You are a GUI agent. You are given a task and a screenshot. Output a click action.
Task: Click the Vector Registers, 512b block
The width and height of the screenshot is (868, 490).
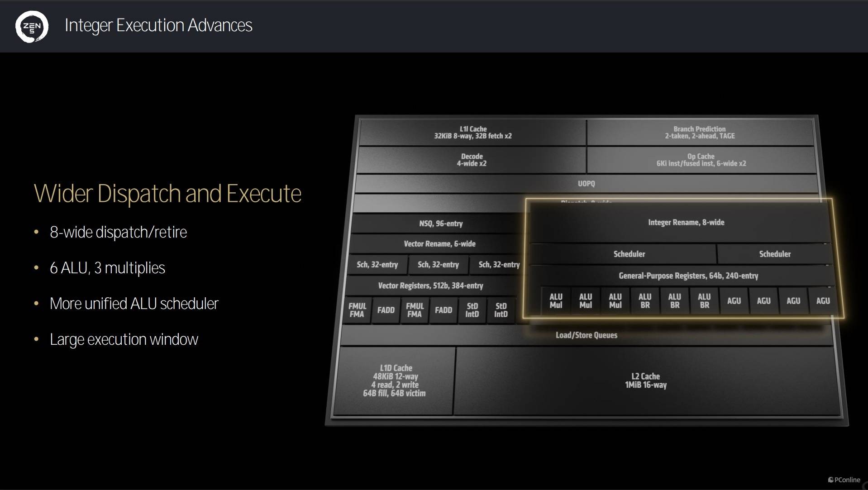[430, 286]
